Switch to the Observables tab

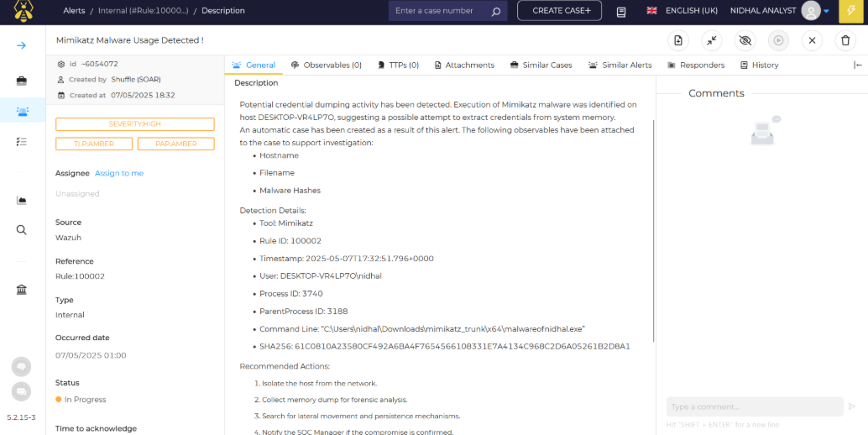coord(327,66)
